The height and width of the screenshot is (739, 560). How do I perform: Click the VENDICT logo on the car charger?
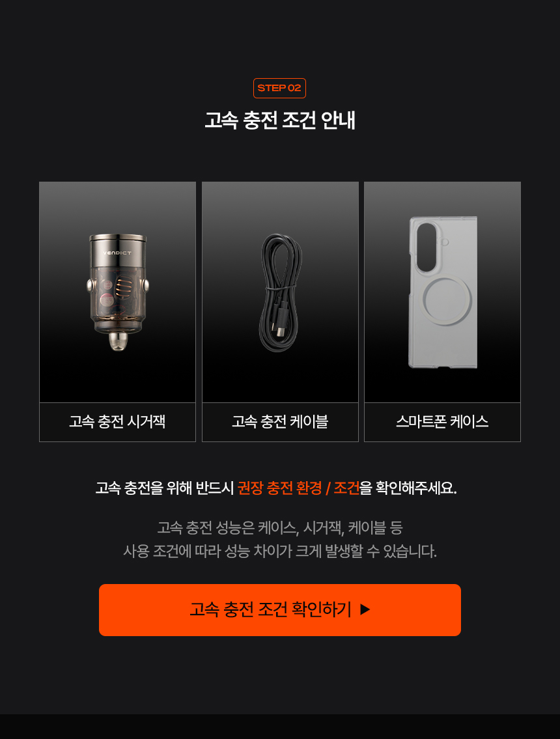coord(117,253)
